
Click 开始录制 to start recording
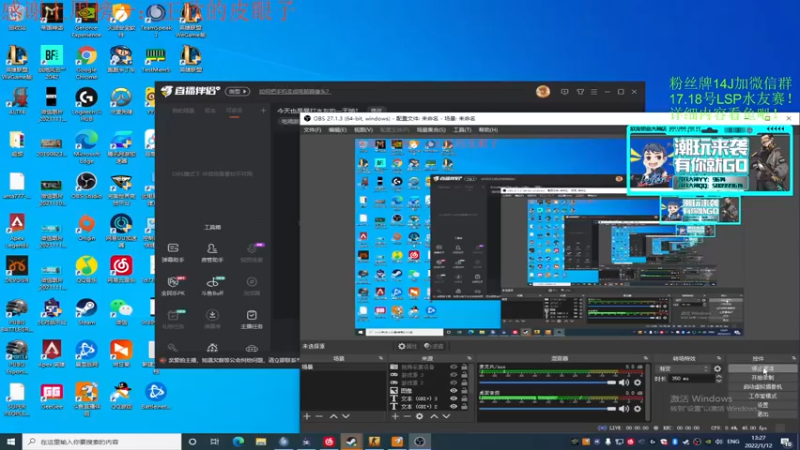click(x=762, y=378)
